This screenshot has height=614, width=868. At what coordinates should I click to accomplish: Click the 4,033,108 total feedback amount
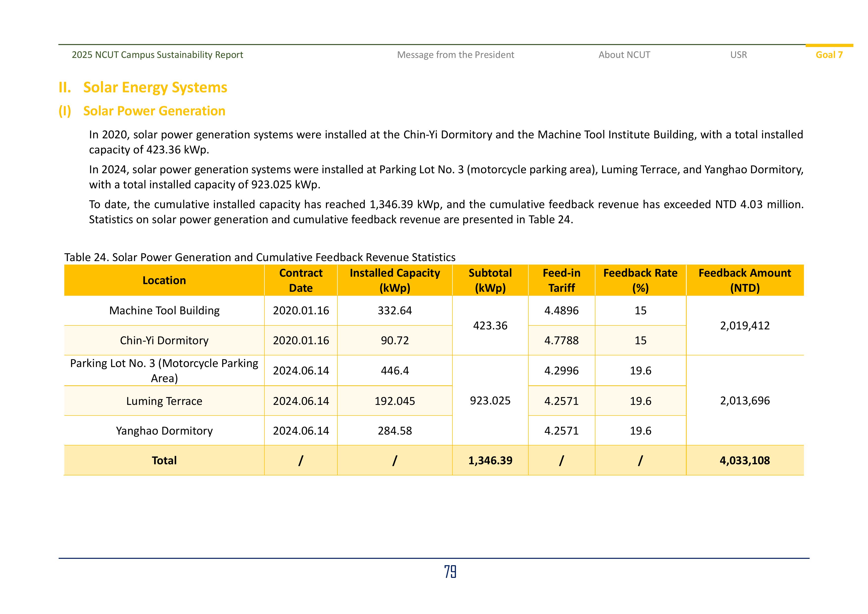click(x=744, y=460)
